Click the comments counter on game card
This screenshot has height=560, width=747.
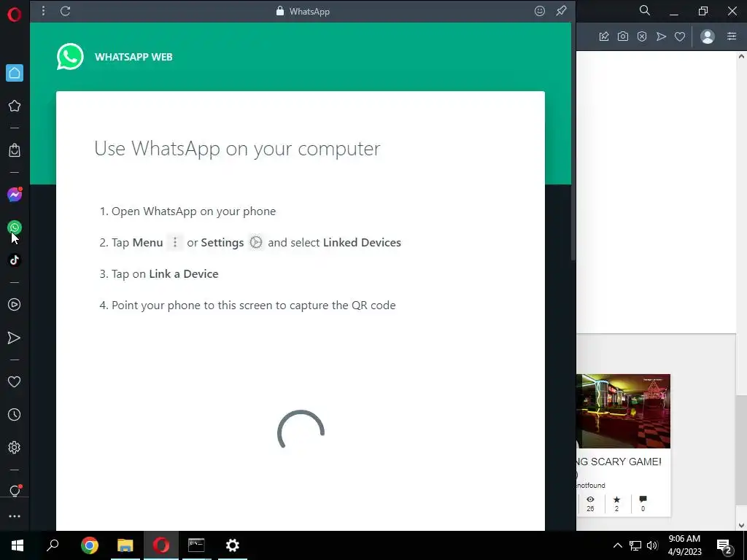point(643,503)
